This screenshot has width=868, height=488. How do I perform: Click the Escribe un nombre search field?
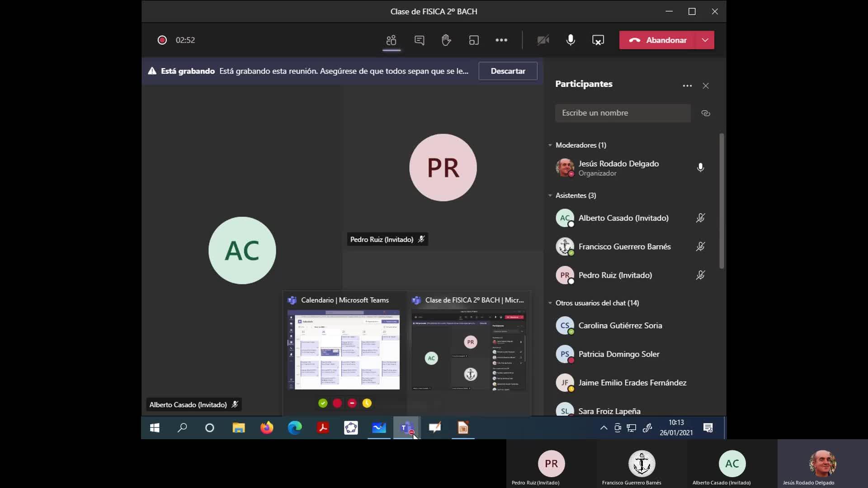(x=622, y=113)
